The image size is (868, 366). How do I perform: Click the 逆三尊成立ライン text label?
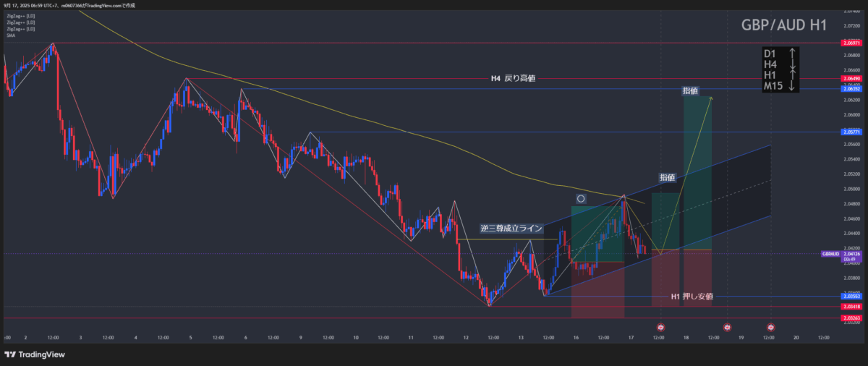[511, 228]
